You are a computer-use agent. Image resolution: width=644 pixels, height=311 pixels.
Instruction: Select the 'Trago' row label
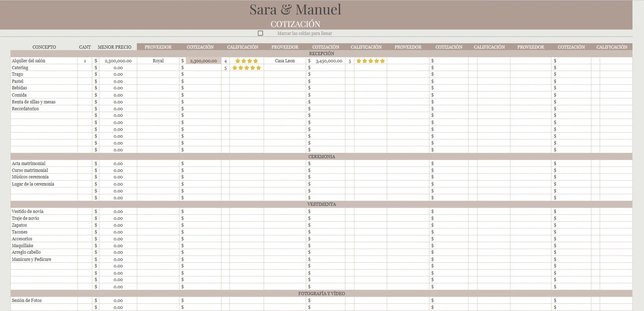pos(44,74)
